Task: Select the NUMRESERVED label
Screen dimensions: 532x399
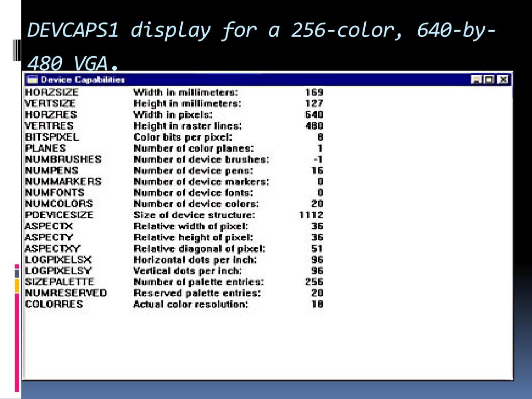Action: pyautogui.click(x=66, y=293)
